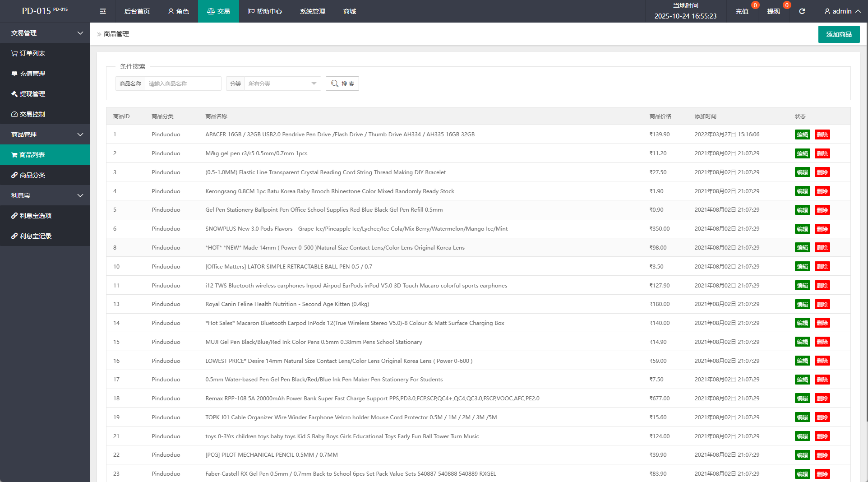Open 订单列表 with the cart icon
Image resolution: width=868 pixels, height=482 pixels.
[28, 53]
